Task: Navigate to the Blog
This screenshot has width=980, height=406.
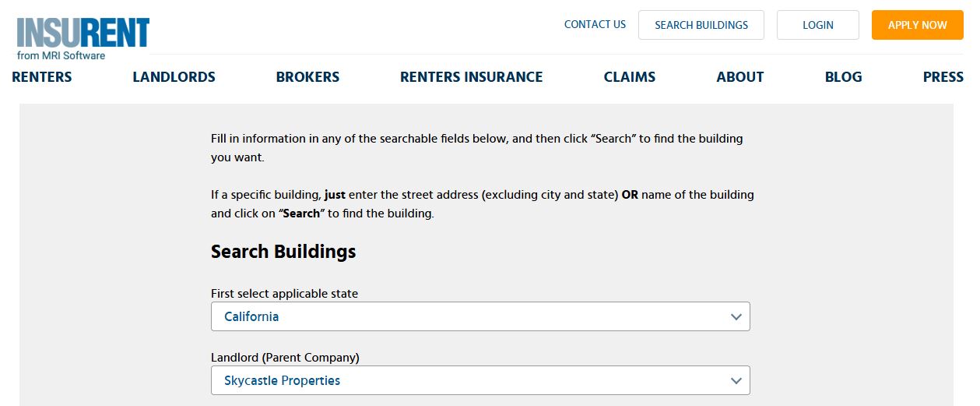Action: coord(843,77)
